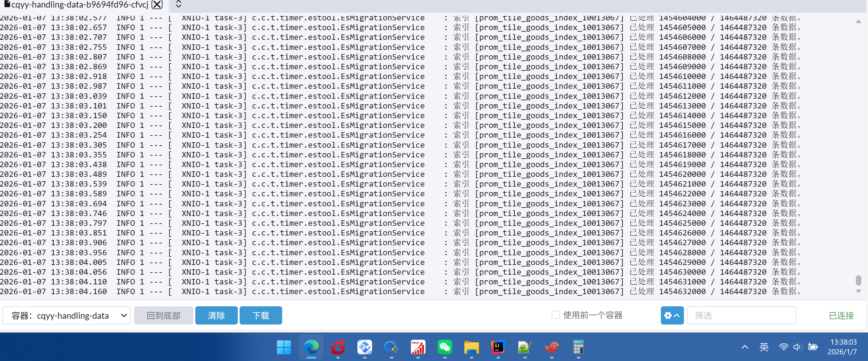This screenshot has height=361, width=868.
Task: Click the 回到底部 button
Action: [163, 315]
